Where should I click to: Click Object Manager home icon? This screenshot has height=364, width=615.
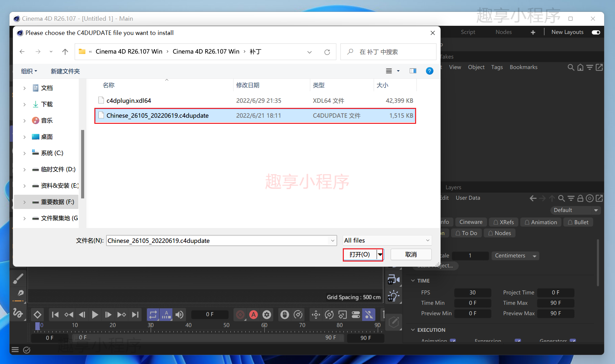[x=580, y=67]
